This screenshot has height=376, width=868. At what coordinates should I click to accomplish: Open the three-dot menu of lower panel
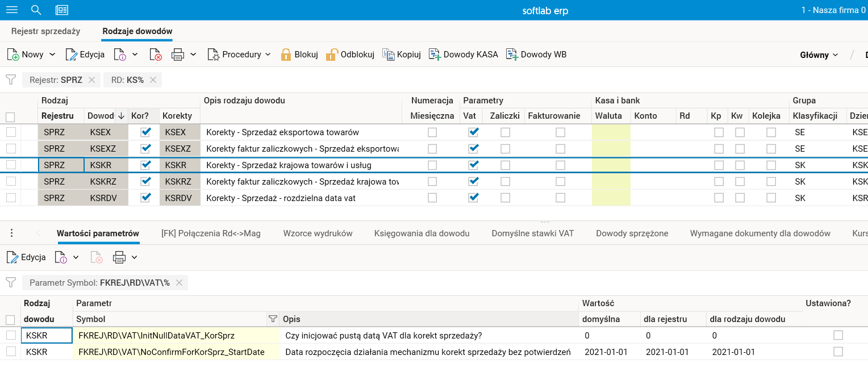(x=11, y=233)
